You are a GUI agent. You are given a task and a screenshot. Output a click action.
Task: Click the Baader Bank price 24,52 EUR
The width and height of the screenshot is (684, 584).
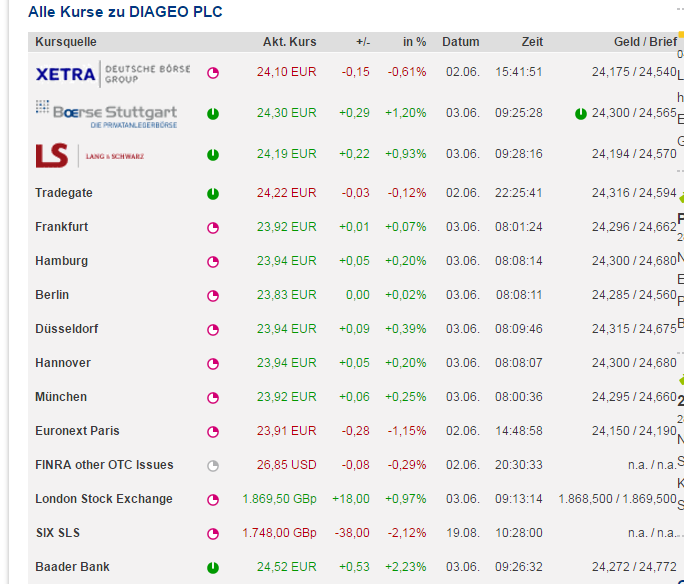pyautogui.click(x=287, y=567)
